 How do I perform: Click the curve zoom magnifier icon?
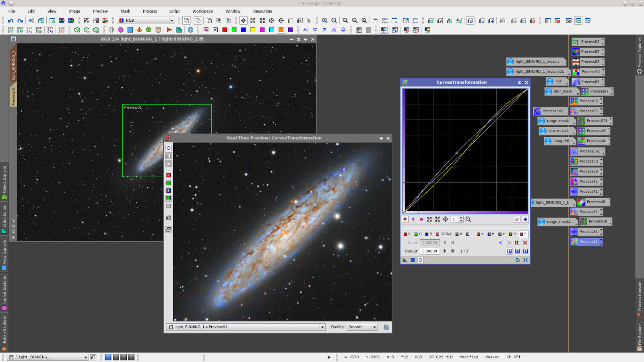468,219
